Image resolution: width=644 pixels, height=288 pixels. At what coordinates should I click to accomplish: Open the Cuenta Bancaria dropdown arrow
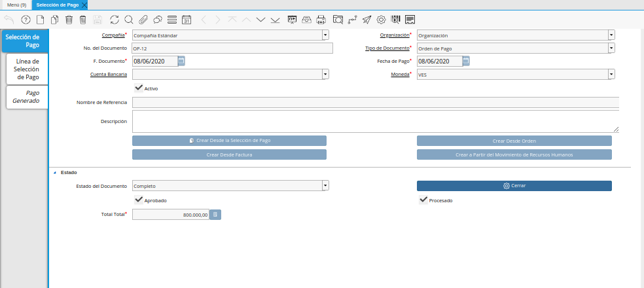coord(325,74)
